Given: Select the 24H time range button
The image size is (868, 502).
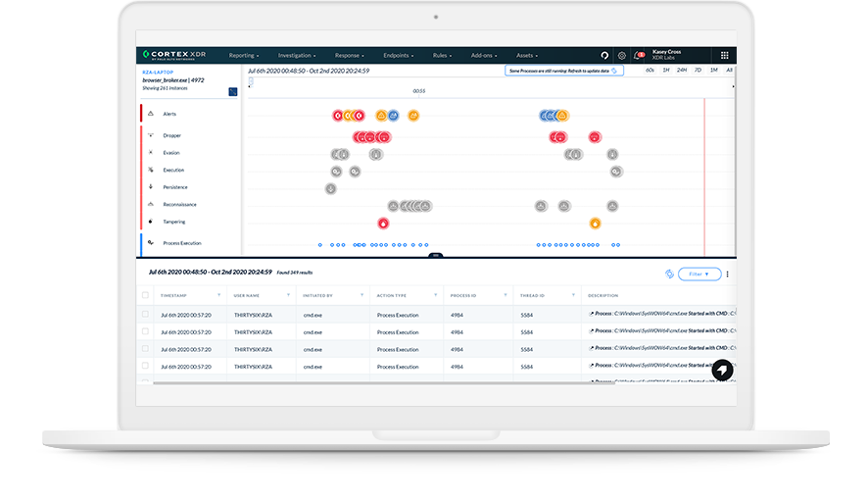Looking at the screenshot, I should point(681,71).
